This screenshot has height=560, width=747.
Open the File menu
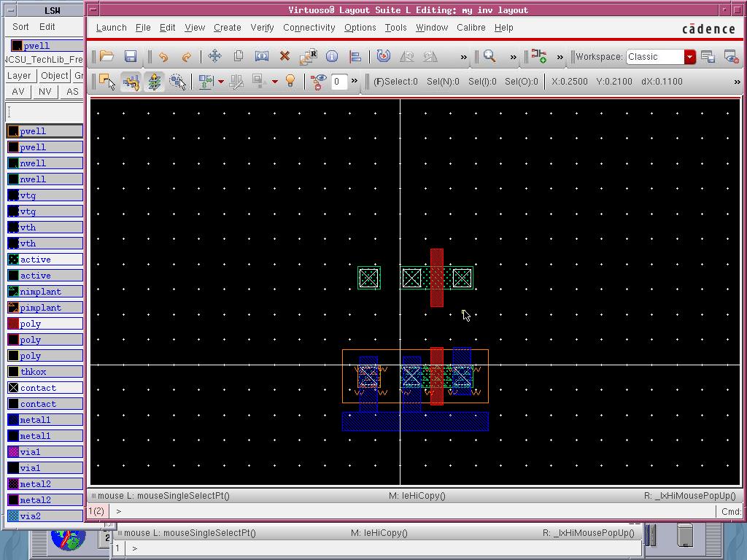pos(143,28)
